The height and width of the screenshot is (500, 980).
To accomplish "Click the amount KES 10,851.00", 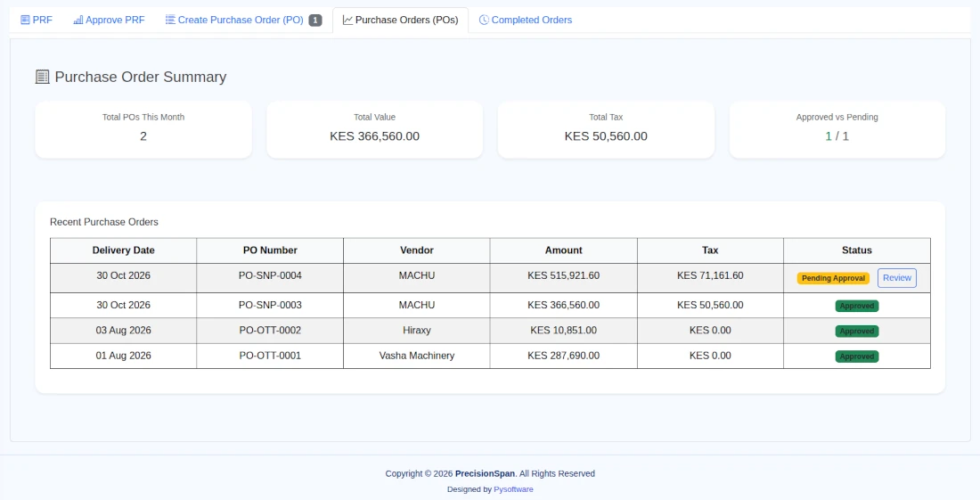I will coord(564,330).
